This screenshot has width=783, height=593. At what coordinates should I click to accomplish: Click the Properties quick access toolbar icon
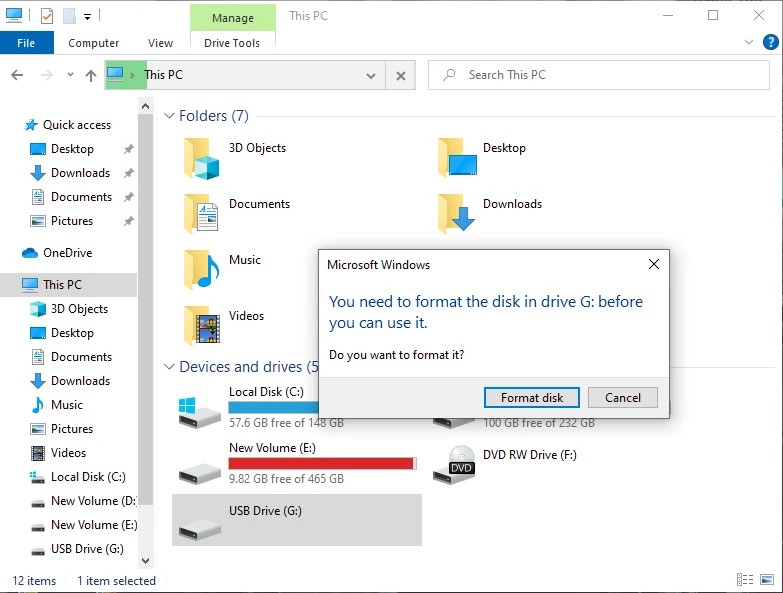(x=46, y=16)
